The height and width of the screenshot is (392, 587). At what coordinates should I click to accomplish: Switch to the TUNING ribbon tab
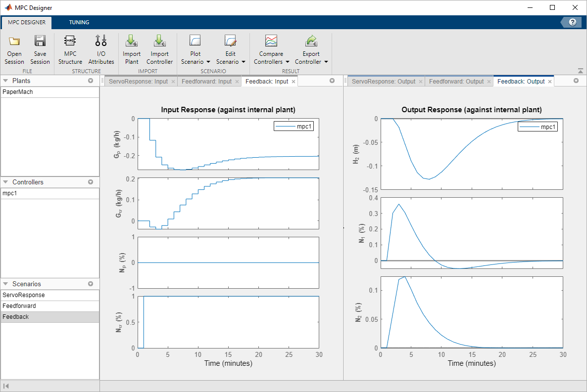point(79,22)
